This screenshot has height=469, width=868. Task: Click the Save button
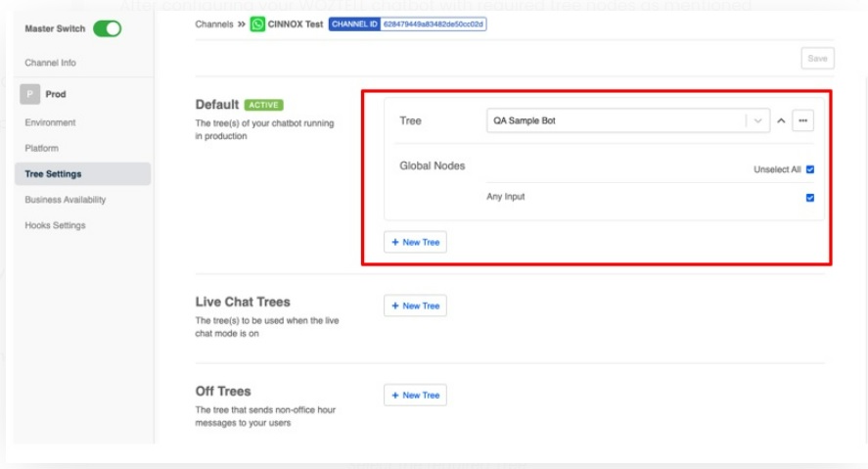pyautogui.click(x=817, y=59)
